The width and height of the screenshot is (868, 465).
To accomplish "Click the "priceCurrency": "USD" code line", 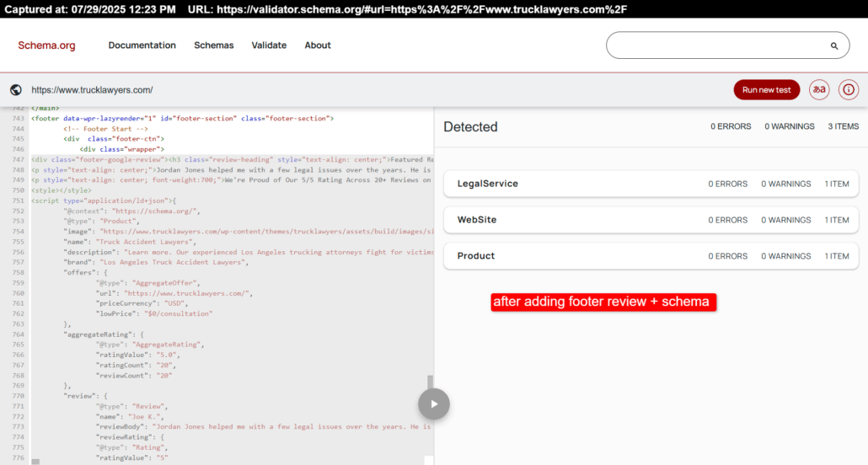I will [x=142, y=303].
